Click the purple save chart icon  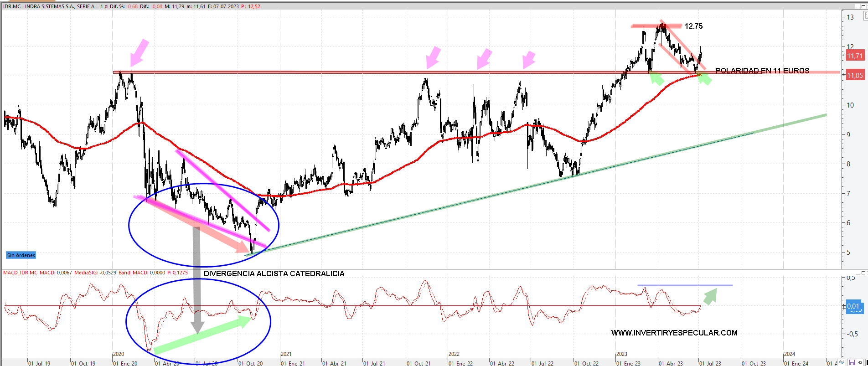point(852,362)
